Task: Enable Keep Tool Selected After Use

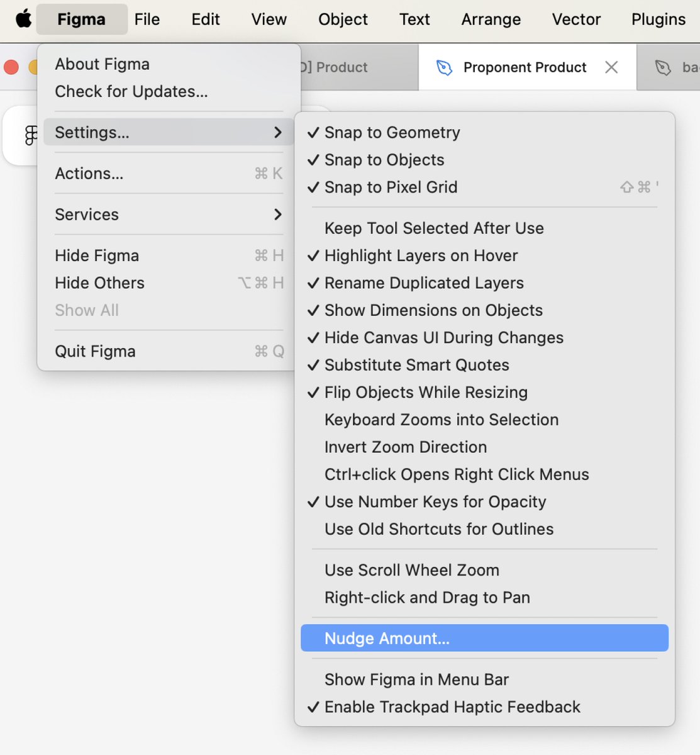Action: [484, 228]
